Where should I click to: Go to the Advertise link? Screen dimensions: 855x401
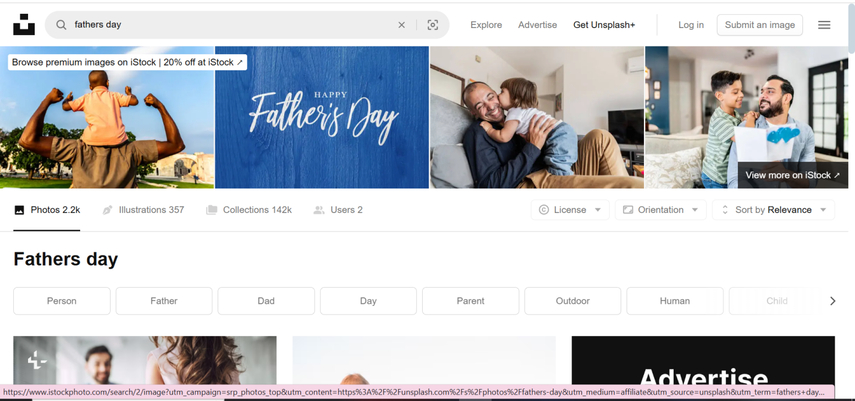537,25
